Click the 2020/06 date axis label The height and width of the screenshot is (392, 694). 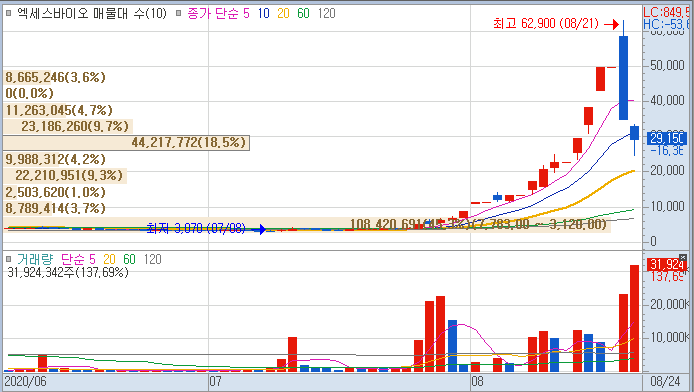click(x=25, y=381)
